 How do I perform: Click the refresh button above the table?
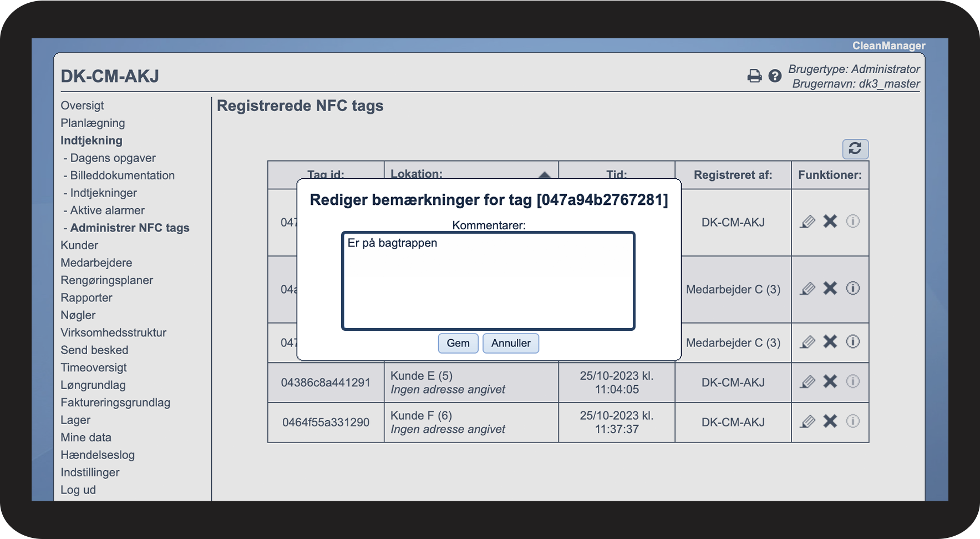[855, 149]
